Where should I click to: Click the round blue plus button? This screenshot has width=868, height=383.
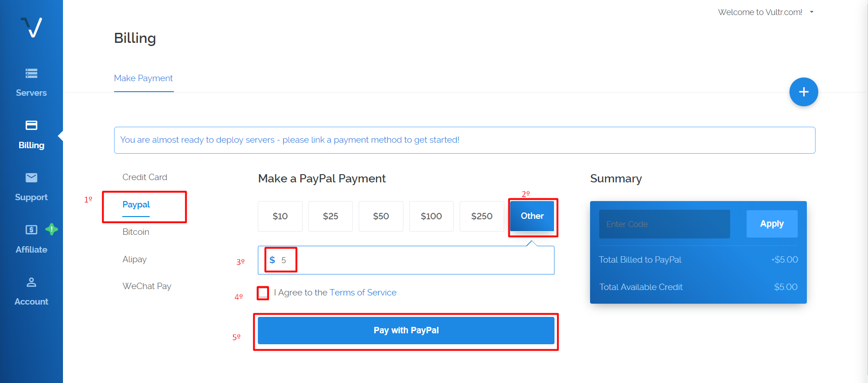tap(804, 92)
